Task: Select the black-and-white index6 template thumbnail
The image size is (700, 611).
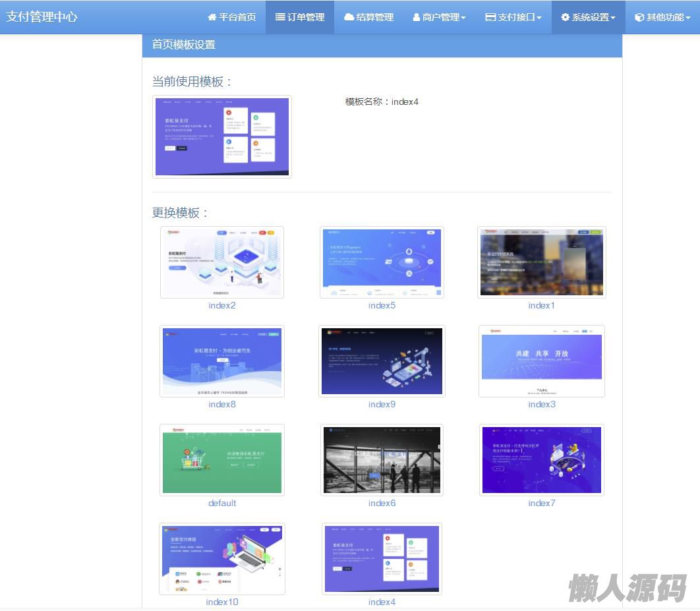Action: pyautogui.click(x=382, y=460)
